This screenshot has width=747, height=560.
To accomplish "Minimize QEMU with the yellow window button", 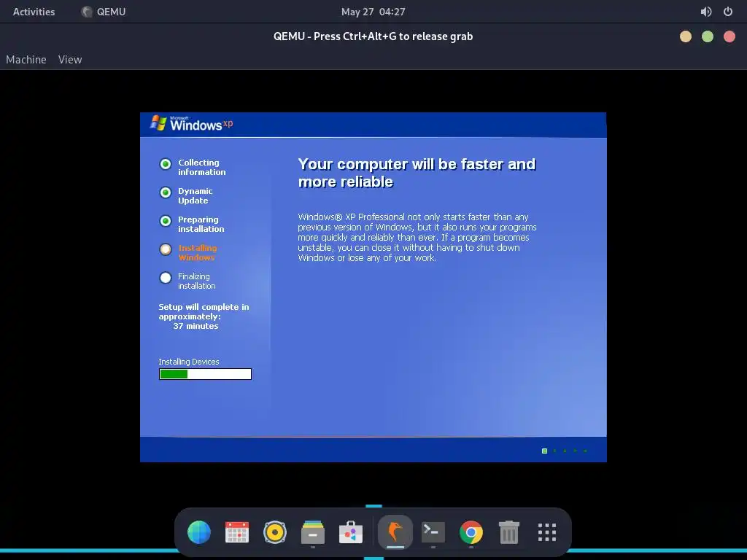I will tap(686, 36).
